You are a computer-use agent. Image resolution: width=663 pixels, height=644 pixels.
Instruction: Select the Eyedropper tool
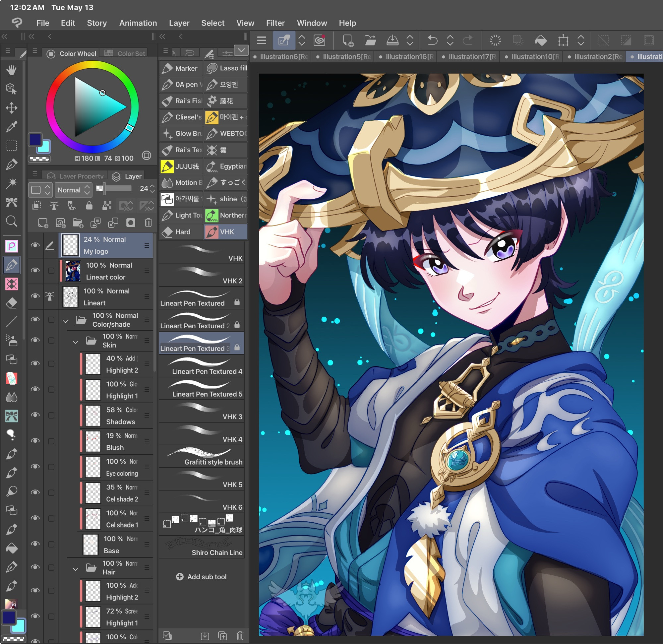(12, 127)
